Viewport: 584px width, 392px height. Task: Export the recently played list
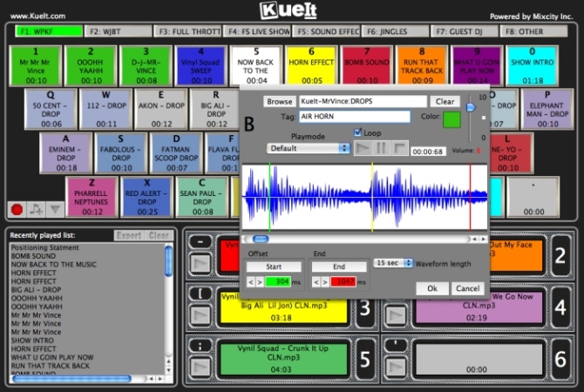pyautogui.click(x=129, y=235)
